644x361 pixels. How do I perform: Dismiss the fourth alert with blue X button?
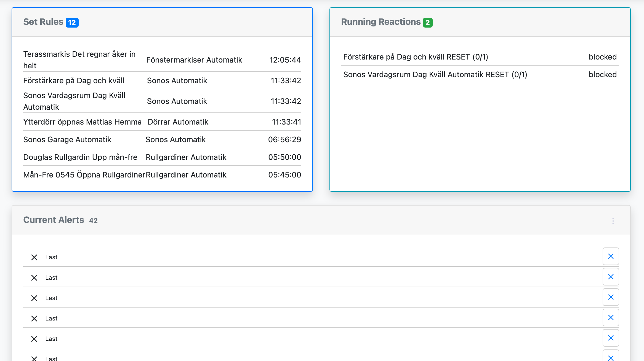click(x=611, y=318)
